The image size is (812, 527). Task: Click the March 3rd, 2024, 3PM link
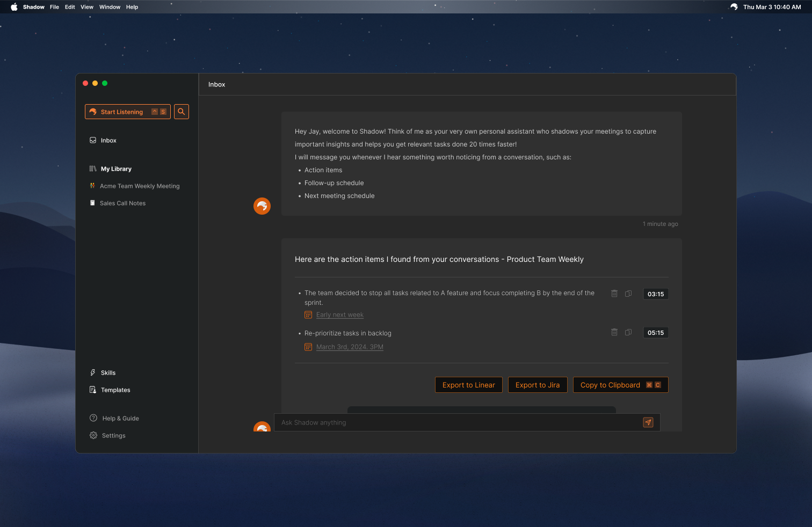point(350,347)
